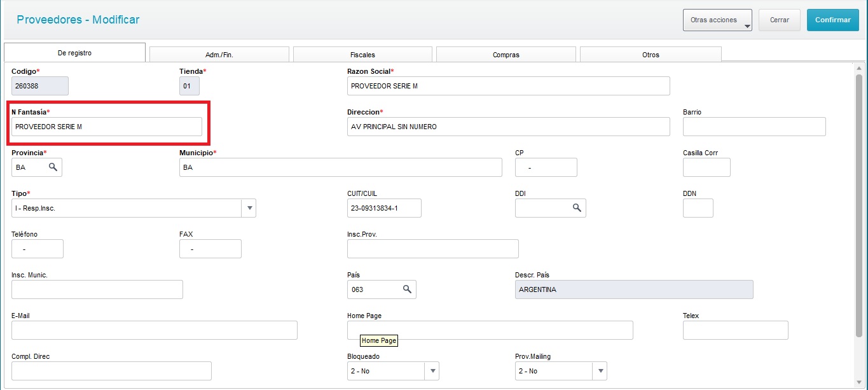The height and width of the screenshot is (390, 868).
Task: Open the Tipo dropdown list
Action: [x=249, y=208]
